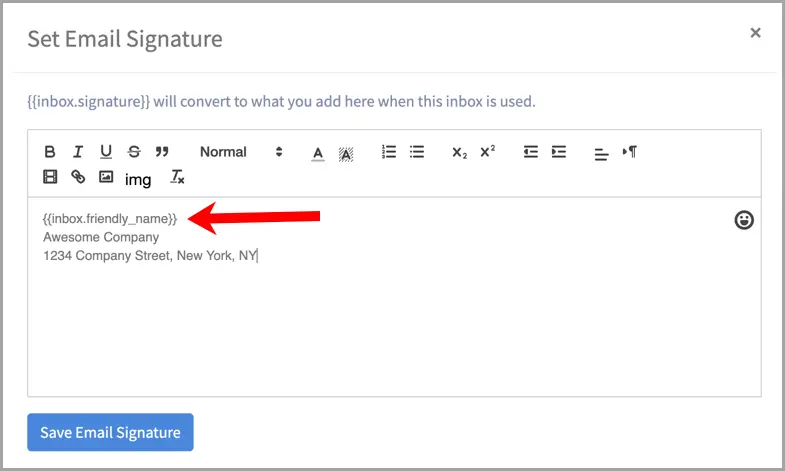The height and width of the screenshot is (471, 785).
Task: Insert a hyperlink
Action: tap(78, 177)
